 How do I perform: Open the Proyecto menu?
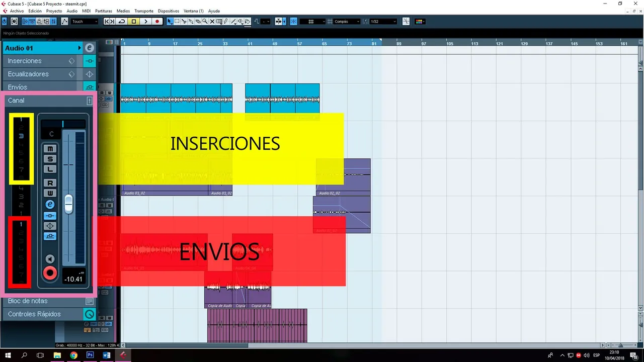coord(54,11)
